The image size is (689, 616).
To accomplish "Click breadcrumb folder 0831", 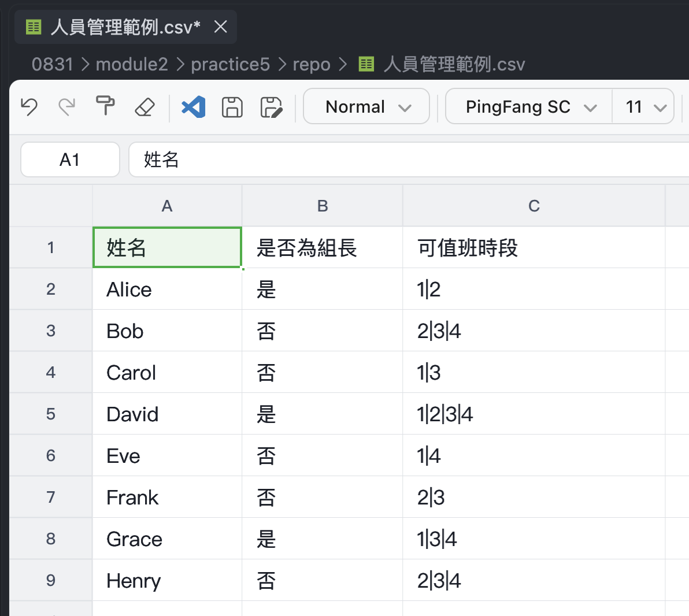I will tap(52, 65).
